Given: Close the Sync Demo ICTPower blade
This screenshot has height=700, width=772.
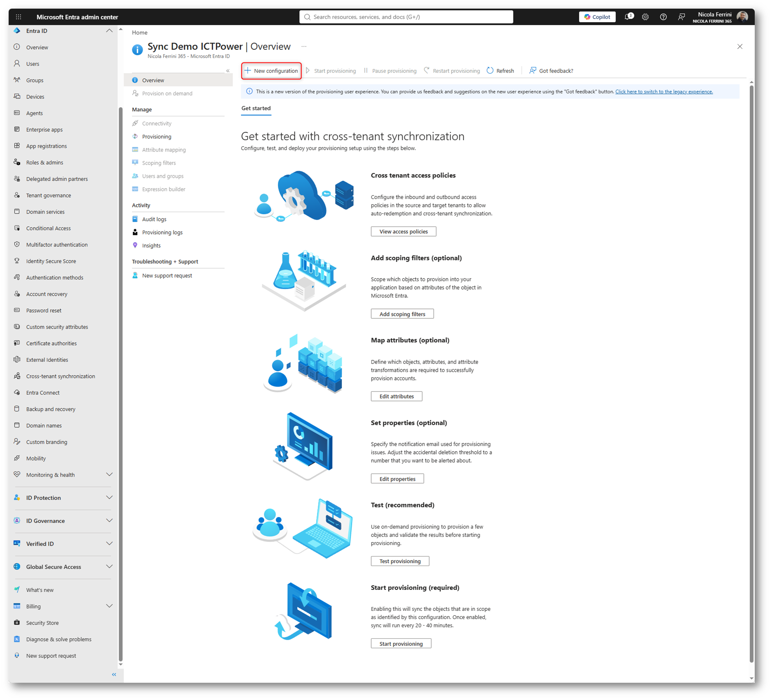Looking at the screenshot, I should tap(740, 46).
